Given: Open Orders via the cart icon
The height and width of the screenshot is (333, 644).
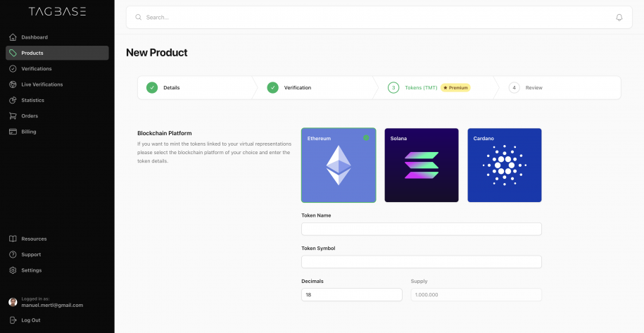Looking at the screenshot, I should pos(13,115).
